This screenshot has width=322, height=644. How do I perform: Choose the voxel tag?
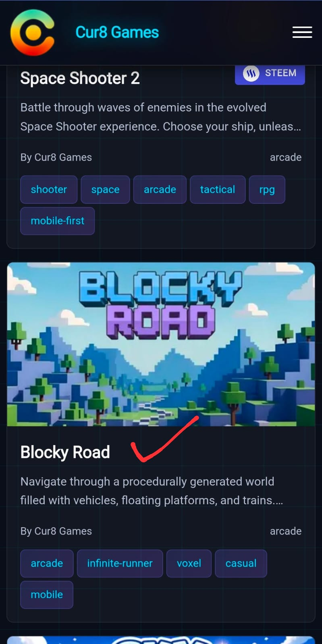(189, 563)
